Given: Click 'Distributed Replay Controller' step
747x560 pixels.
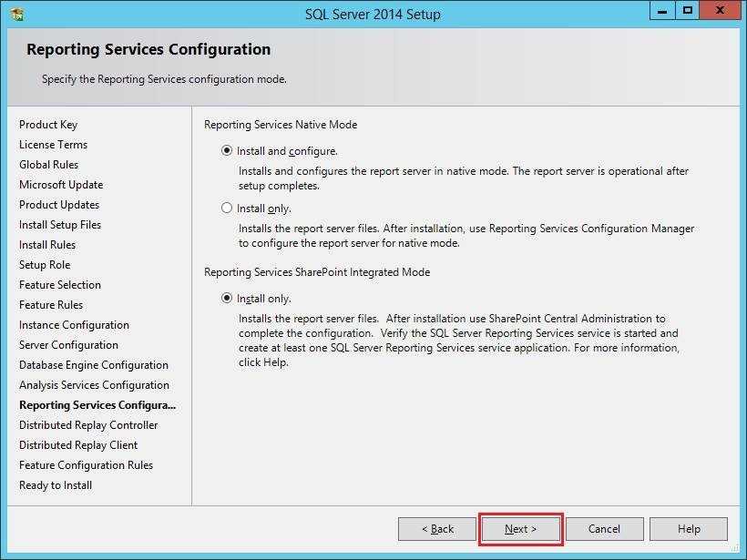Looking at the screenshot, I should (x=88, y=425).
